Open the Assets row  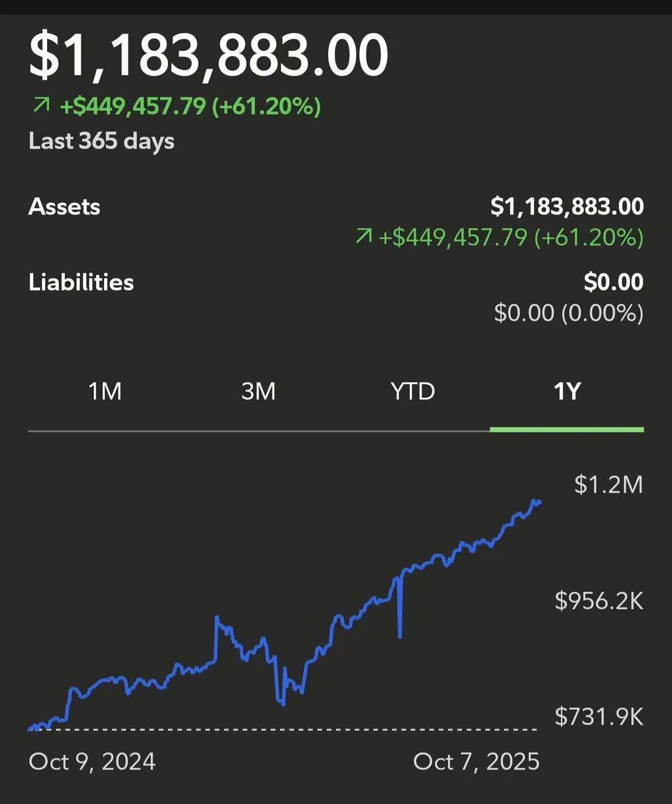tap(64, 207)
